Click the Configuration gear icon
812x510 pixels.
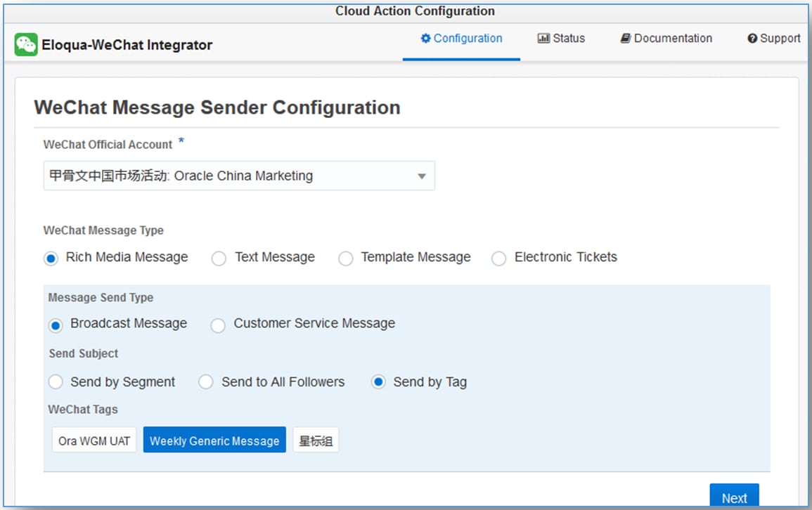pyautogui.click(x=425, y=39)
